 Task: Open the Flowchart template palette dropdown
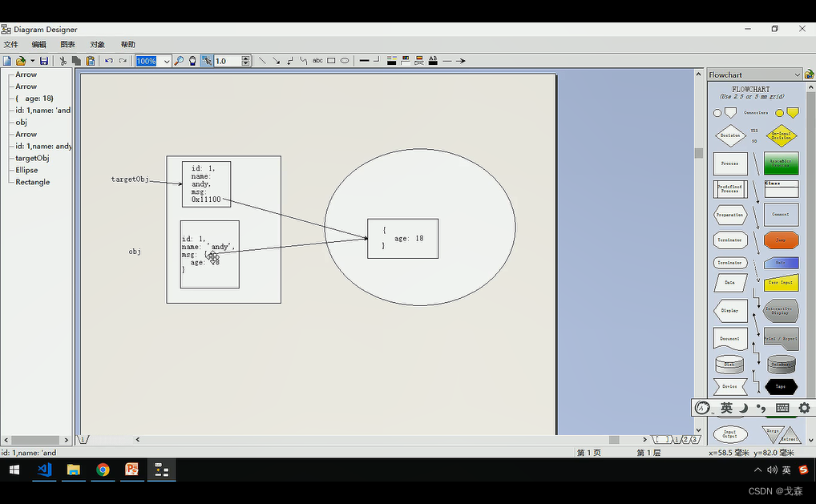coord(798,75)
